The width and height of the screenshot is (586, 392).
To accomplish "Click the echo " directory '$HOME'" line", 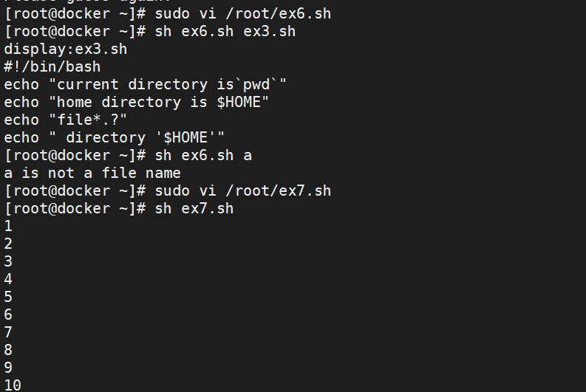I will pos(114,137).
